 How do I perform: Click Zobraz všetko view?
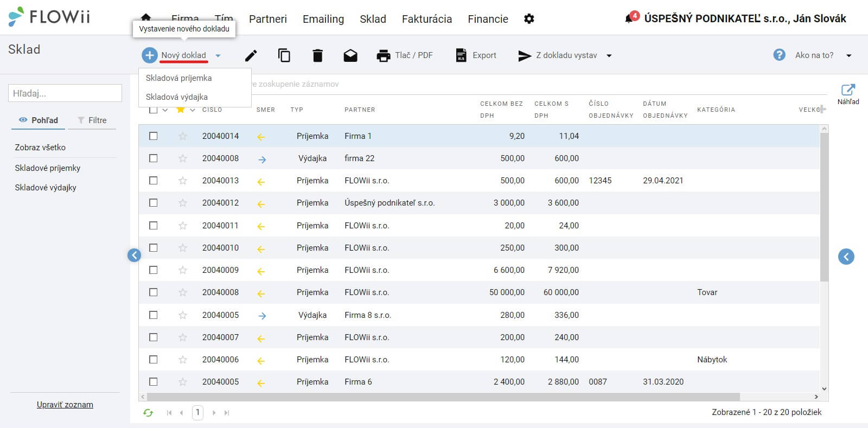[40, 148]
